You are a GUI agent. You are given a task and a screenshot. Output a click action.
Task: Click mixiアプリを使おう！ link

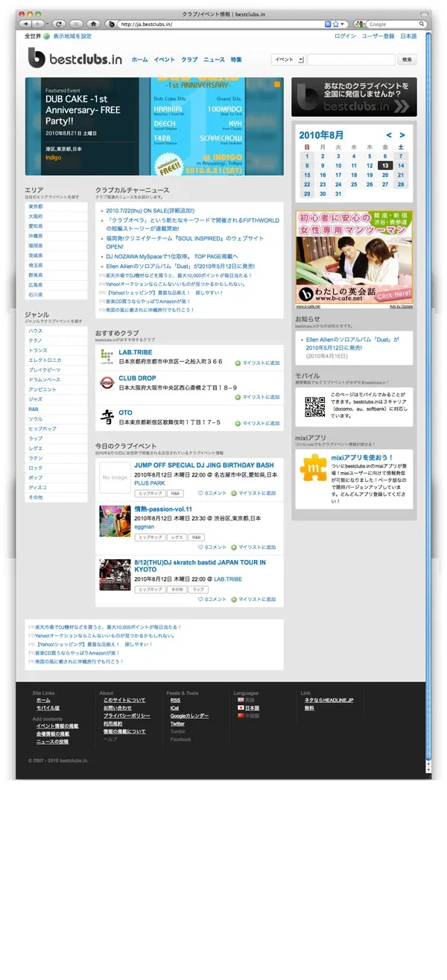[x=361, y=457]
